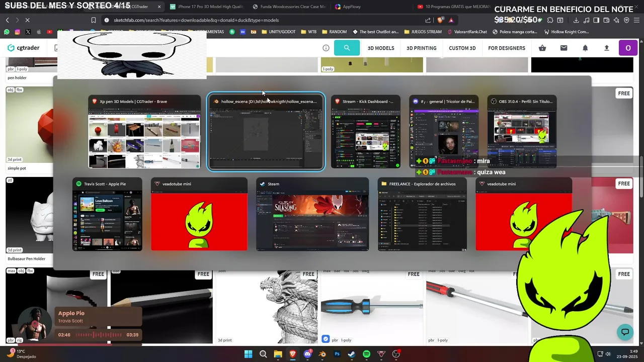Open the CUSTOM 3D menu

tap(462, 48)
